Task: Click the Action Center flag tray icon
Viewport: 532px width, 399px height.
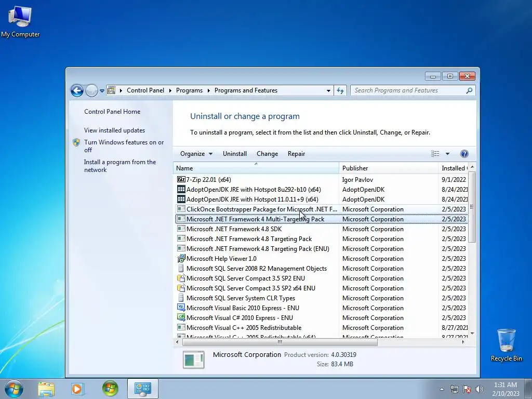Action: 467,389
